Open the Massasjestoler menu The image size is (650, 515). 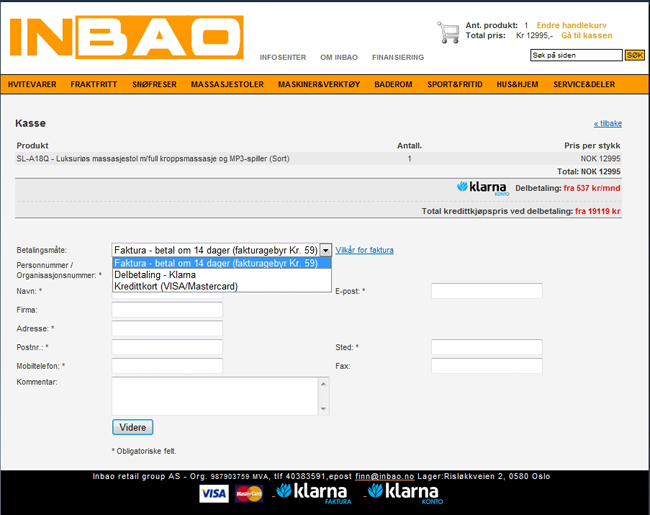point(227,85)
